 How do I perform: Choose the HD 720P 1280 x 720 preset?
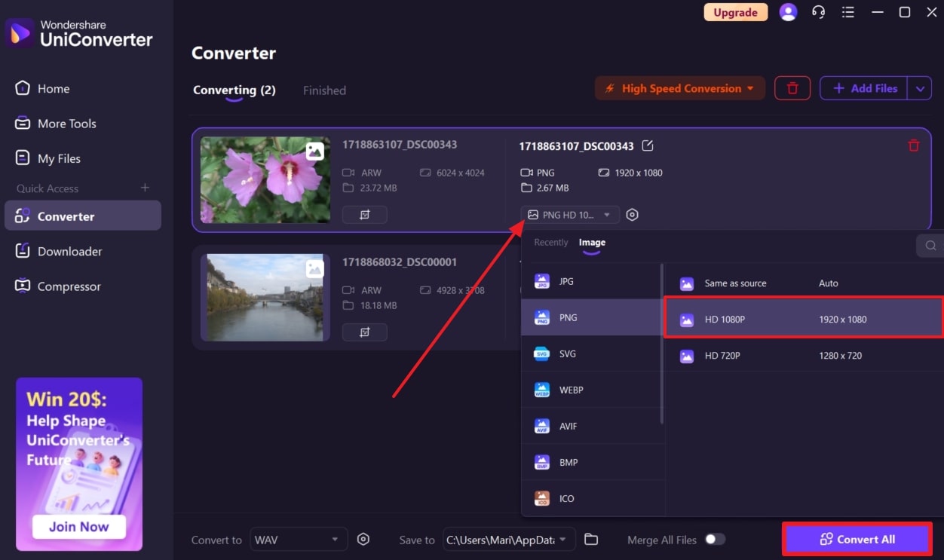[x=804, y=355]
